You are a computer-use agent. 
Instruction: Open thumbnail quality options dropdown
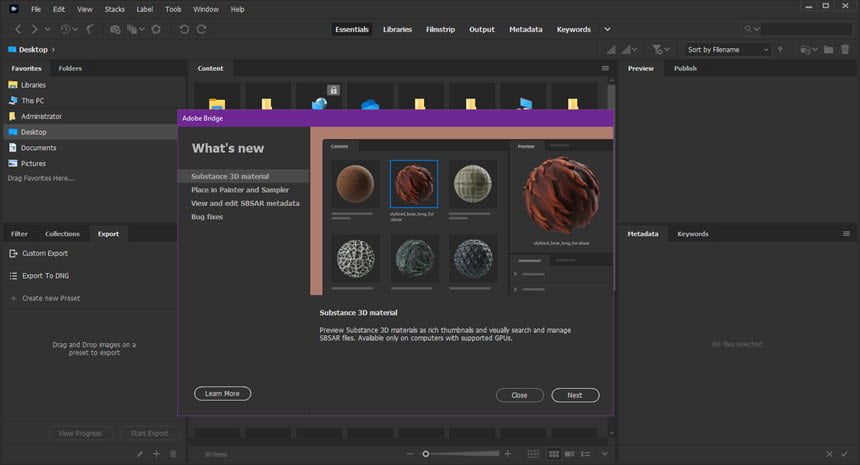point(629,49)
